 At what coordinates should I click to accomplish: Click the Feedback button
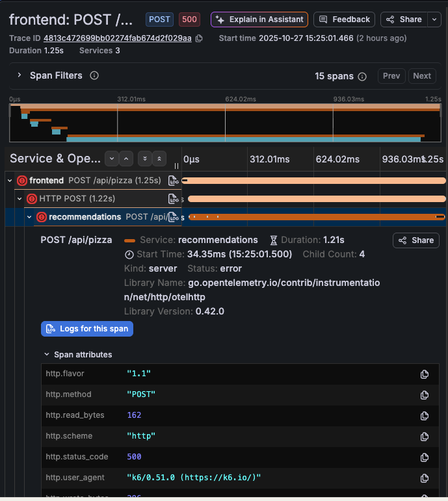click(x=345, y=19)
